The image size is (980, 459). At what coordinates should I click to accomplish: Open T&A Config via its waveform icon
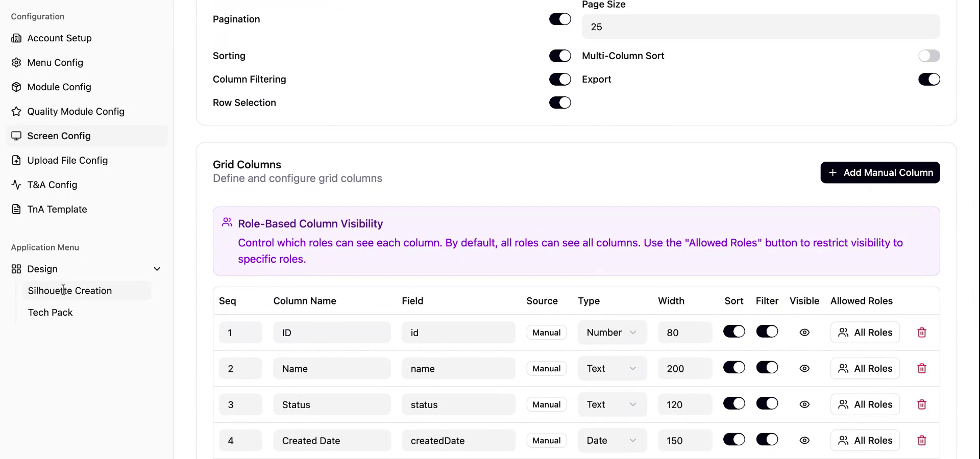(x=16, y=185)
